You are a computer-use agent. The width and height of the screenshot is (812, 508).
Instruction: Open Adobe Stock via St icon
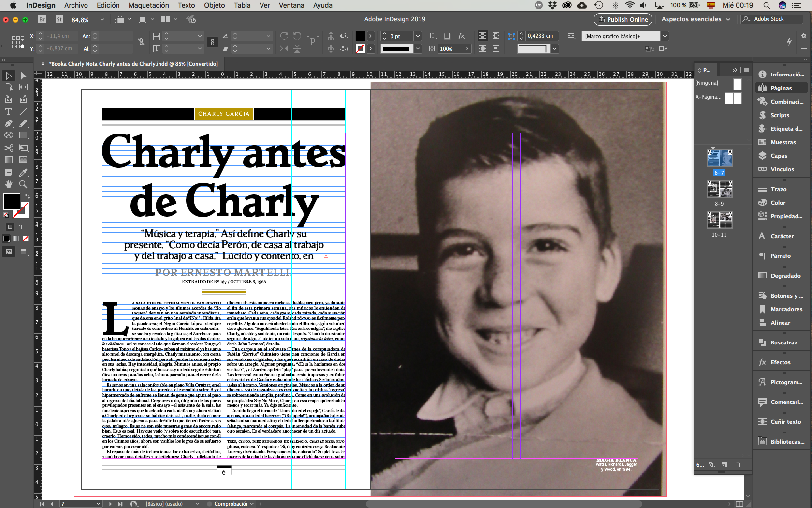click(x=59, y=19)
